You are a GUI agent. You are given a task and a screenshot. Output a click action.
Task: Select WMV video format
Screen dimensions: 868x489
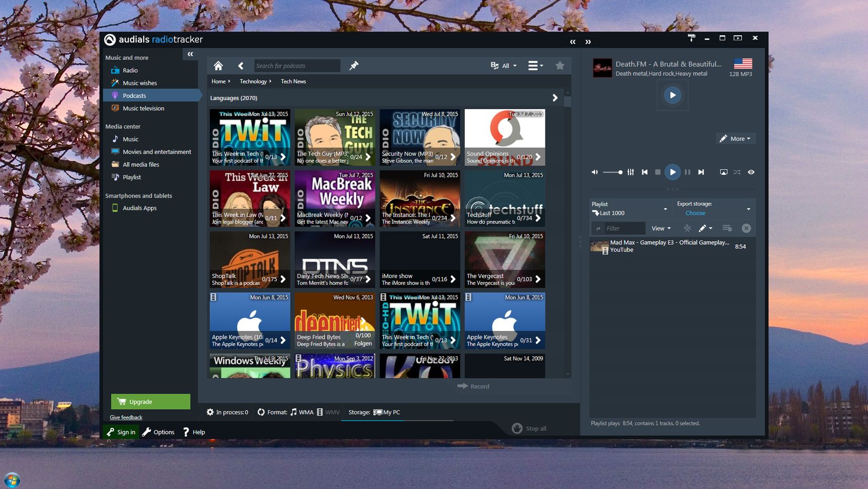[328, 412]
